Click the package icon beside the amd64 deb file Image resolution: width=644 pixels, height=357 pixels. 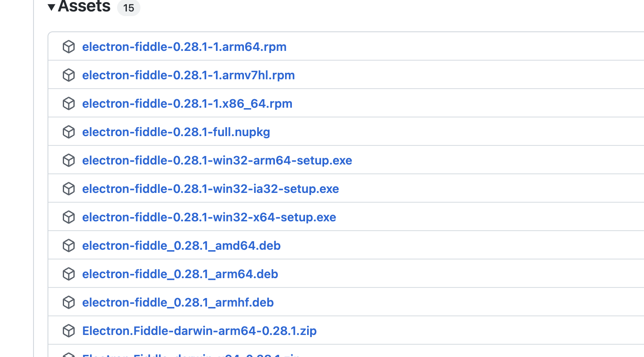pos(68,245)
